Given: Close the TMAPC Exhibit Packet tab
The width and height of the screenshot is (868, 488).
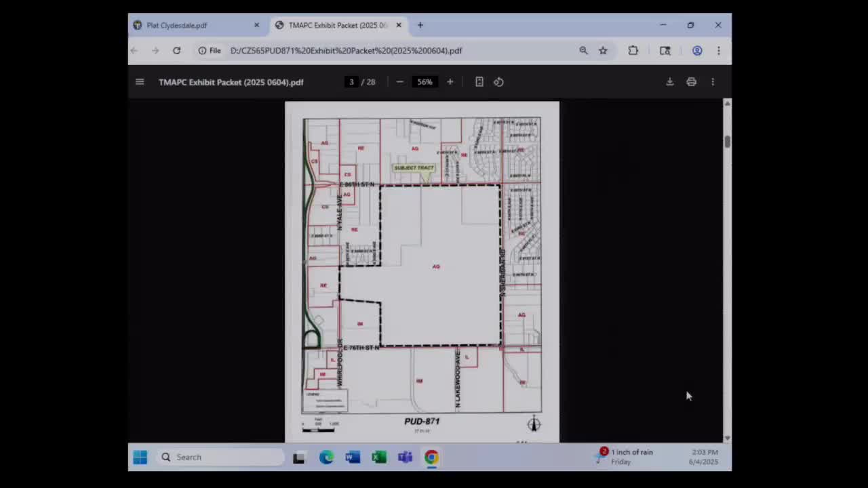Looking at the screenshot, I should 399,25.
